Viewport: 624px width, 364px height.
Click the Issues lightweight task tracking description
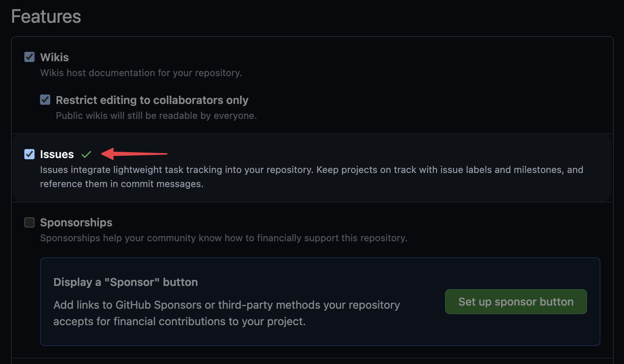[312, 170]
